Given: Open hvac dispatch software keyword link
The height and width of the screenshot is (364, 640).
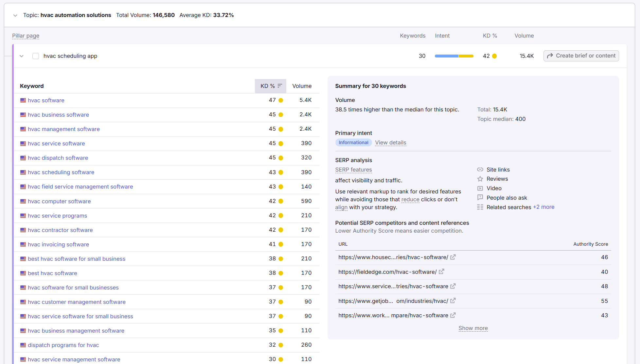Looking at the screenshot, I should [58, 158].
